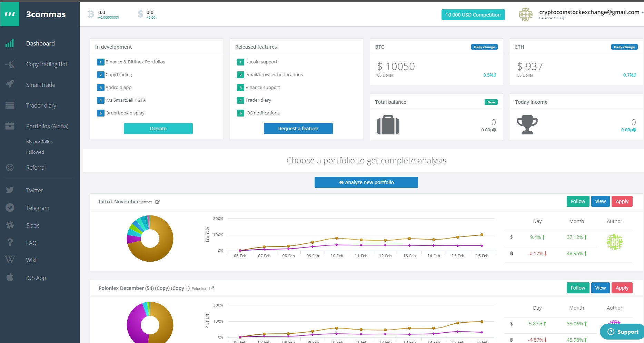Click 48.95% monthly BTC profit value
Image resolution: width=644 pixels, height=343 pixels.
[577, 253]
